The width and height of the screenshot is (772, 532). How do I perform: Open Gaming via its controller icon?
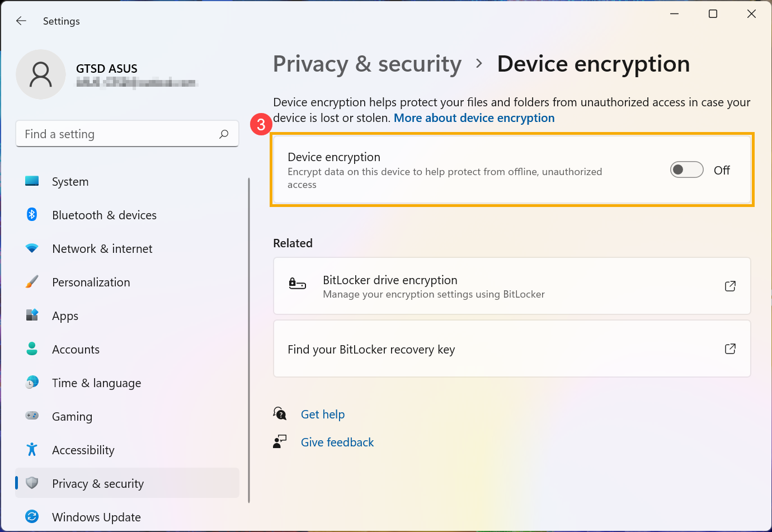pyautogui.click(x=32, y=416)
